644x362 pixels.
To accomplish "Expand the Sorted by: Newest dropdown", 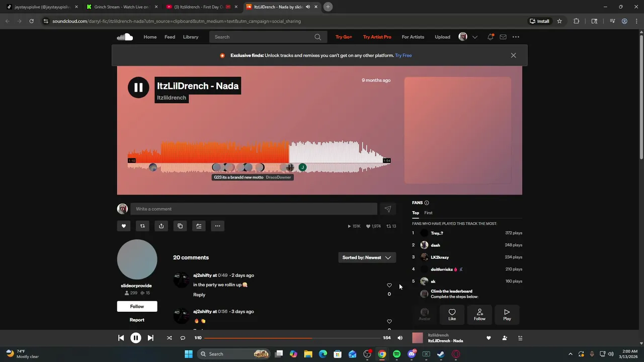I will point(367,257).
